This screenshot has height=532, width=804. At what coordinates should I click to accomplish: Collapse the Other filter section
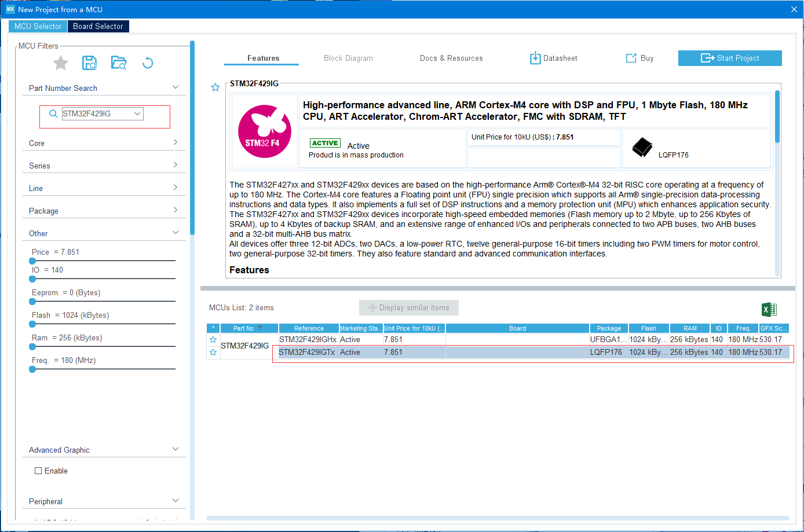176,233
